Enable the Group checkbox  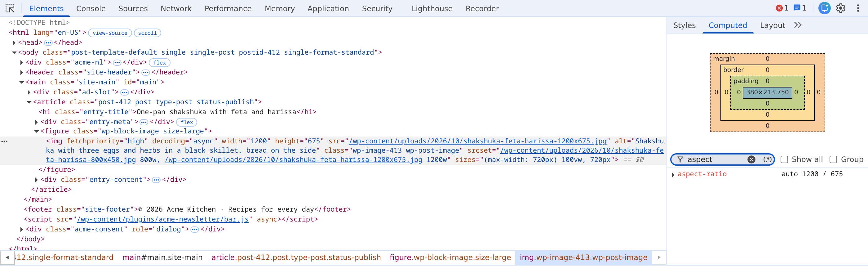click(833, 159)
